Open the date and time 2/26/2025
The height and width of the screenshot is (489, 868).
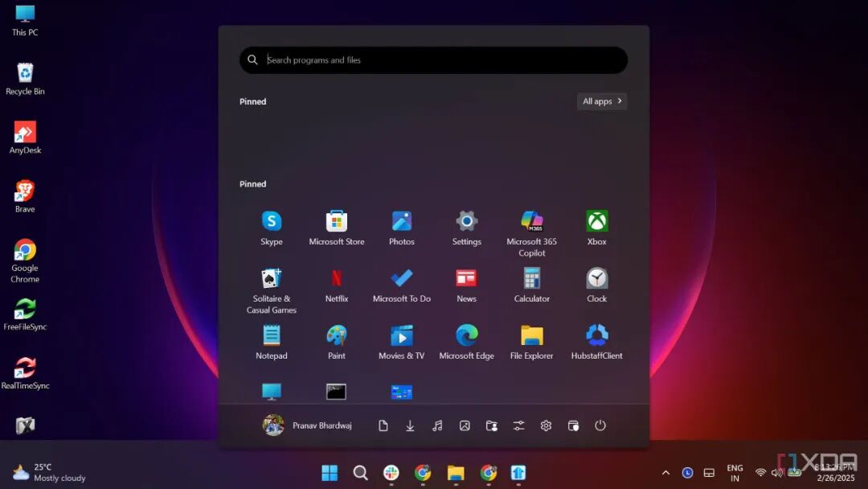(835, 472)
